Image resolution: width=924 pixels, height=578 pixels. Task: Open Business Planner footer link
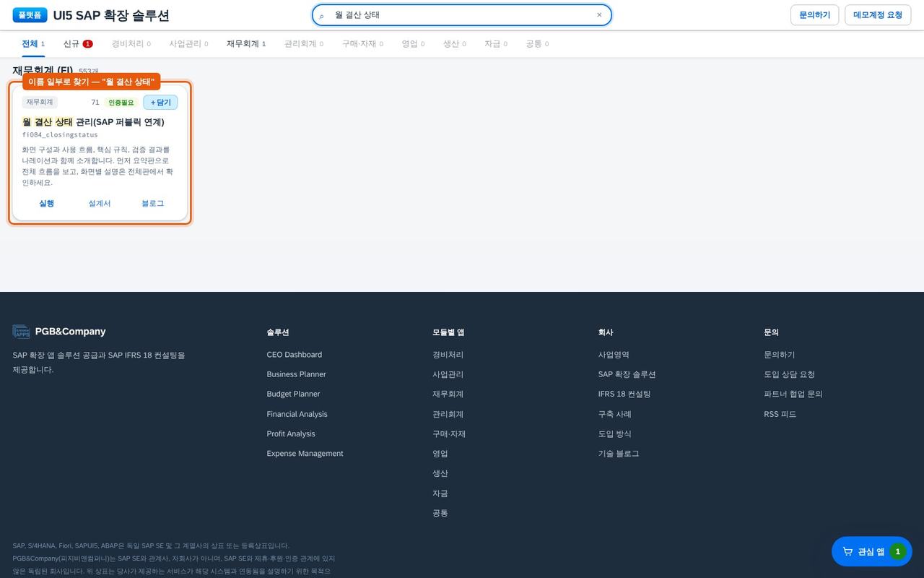click(x=296, y=374)
